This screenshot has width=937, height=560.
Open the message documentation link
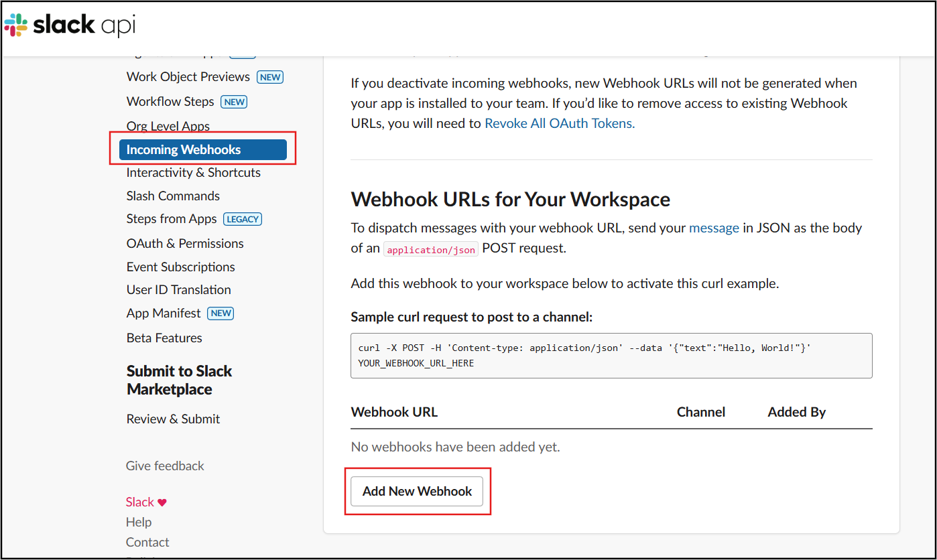click(714, 228)
